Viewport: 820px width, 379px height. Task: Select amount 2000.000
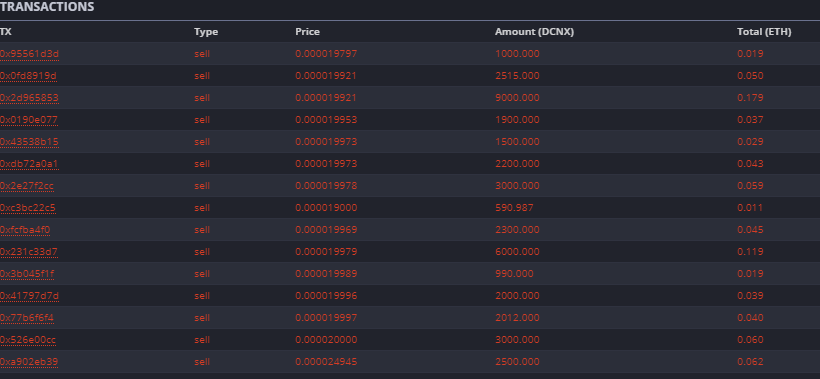517,295
